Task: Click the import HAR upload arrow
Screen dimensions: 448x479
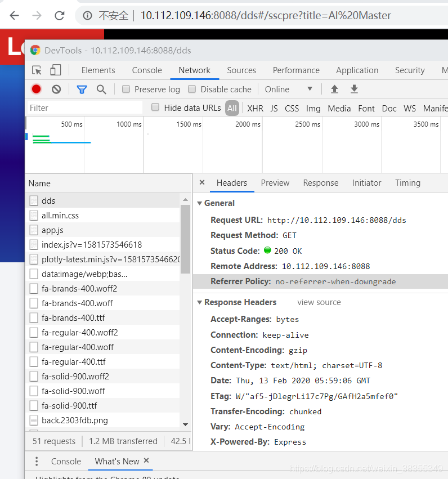Action: (x=334, y=89)
